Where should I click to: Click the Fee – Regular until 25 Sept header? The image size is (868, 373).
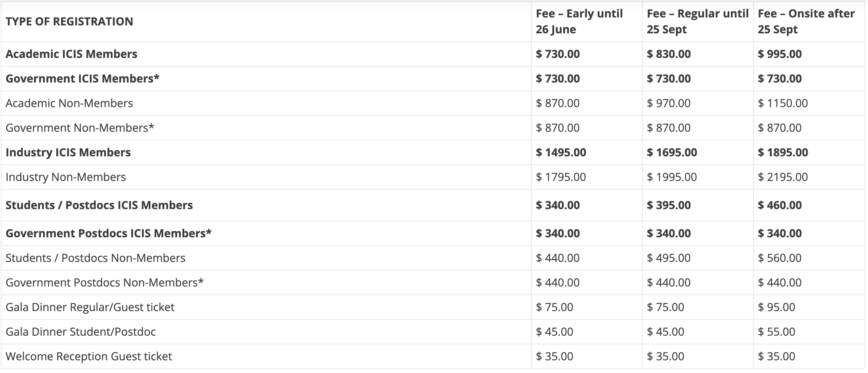(x=697, y=21)
